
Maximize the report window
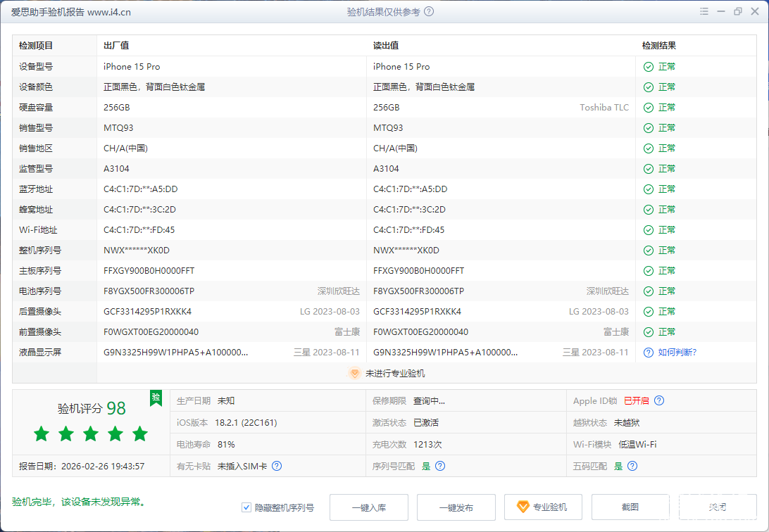point(737,12)
